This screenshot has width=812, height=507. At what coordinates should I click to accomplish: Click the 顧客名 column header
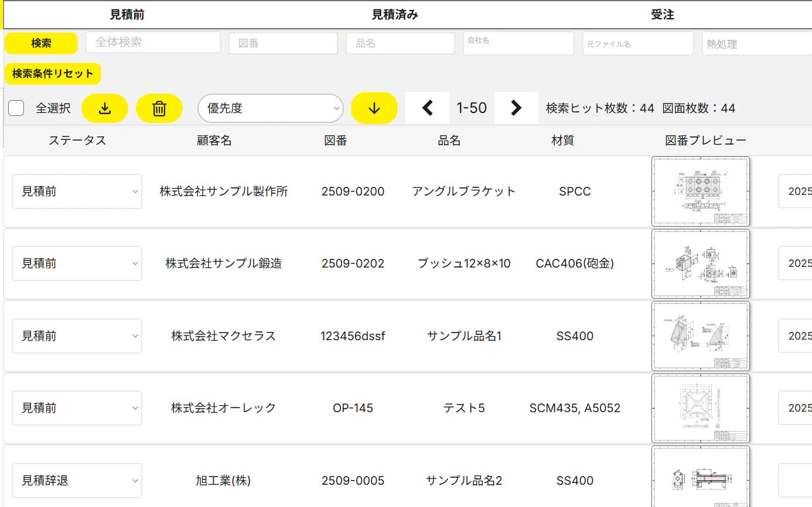click(214, 141)
